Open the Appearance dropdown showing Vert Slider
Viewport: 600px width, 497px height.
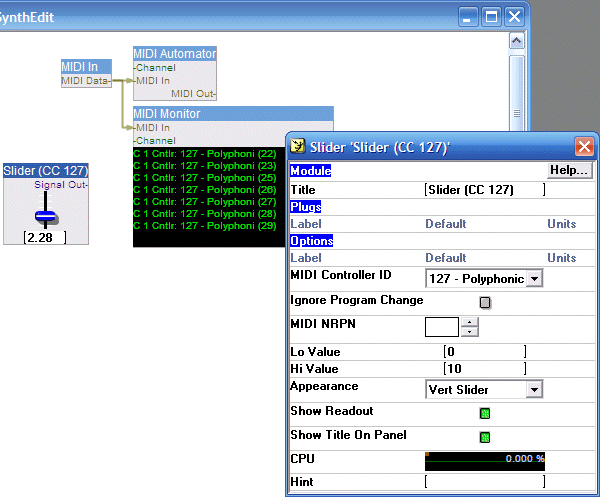535,389
